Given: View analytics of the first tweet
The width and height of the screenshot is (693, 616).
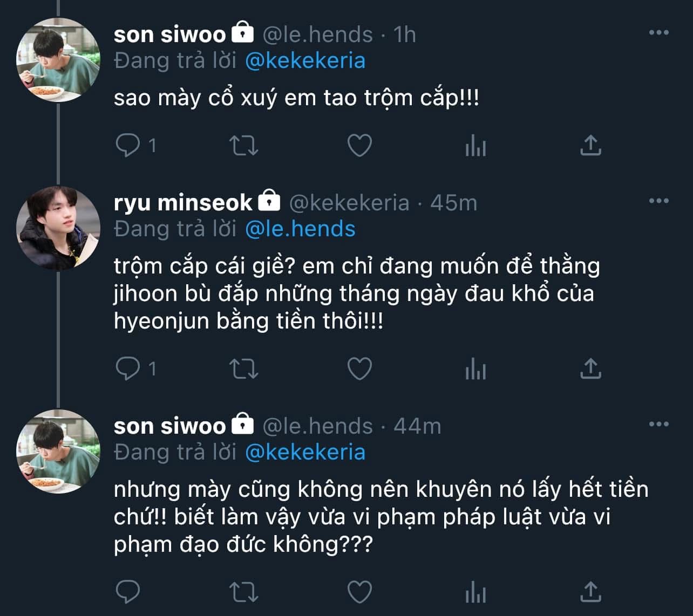Looking at the screenshot, I should point(475,145).
